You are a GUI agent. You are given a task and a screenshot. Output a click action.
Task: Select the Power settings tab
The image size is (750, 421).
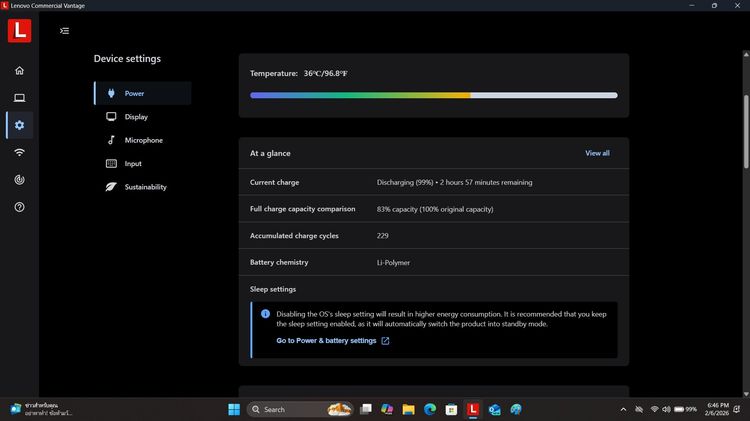pos(143,93)
